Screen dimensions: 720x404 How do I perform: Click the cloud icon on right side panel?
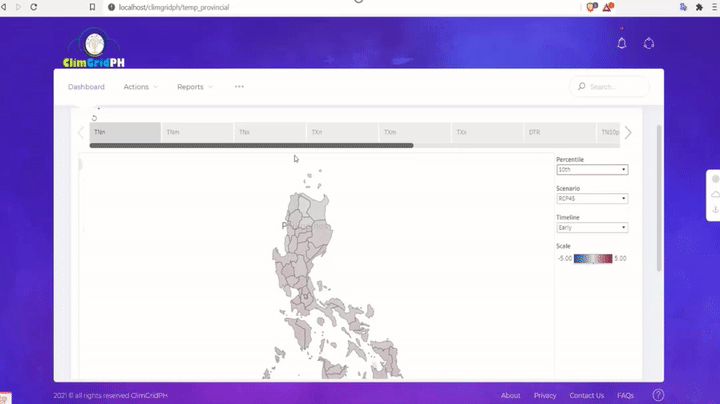point(715,194)
